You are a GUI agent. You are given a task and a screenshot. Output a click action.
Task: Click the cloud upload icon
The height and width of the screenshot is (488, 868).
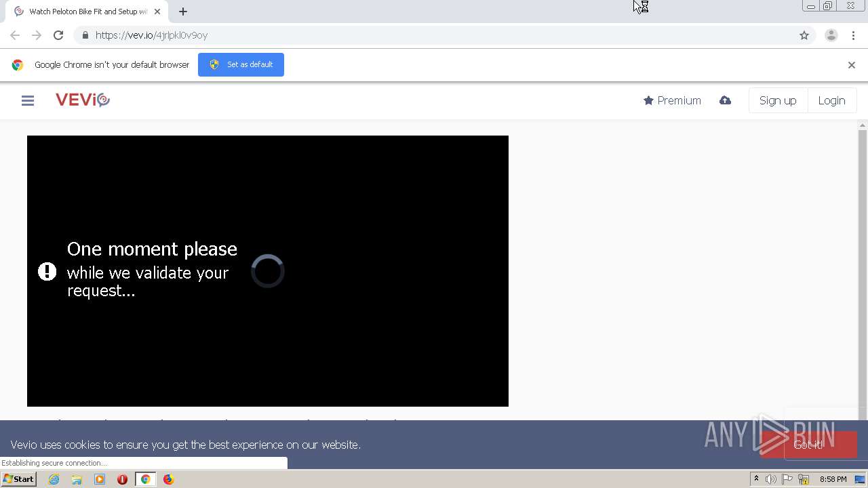tap(725, 100)
